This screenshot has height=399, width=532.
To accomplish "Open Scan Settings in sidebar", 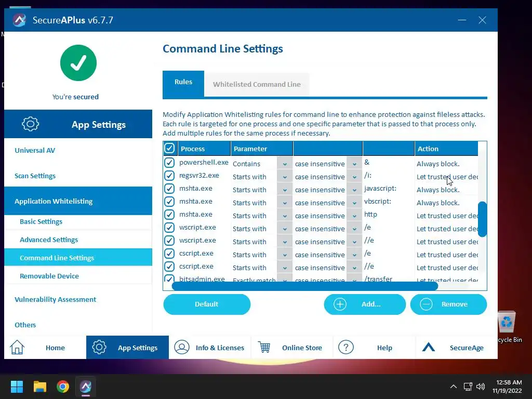I will tap(35, 176).
